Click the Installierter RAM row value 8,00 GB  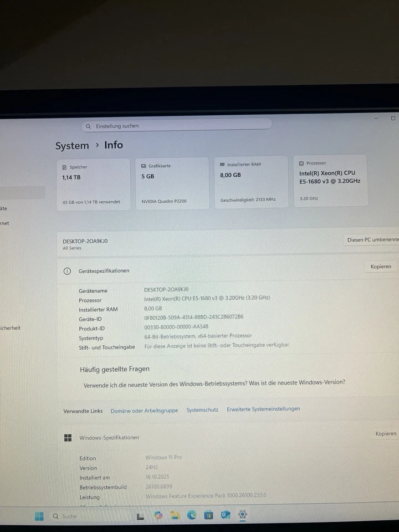pyautogui.click(x=153, y=309)
